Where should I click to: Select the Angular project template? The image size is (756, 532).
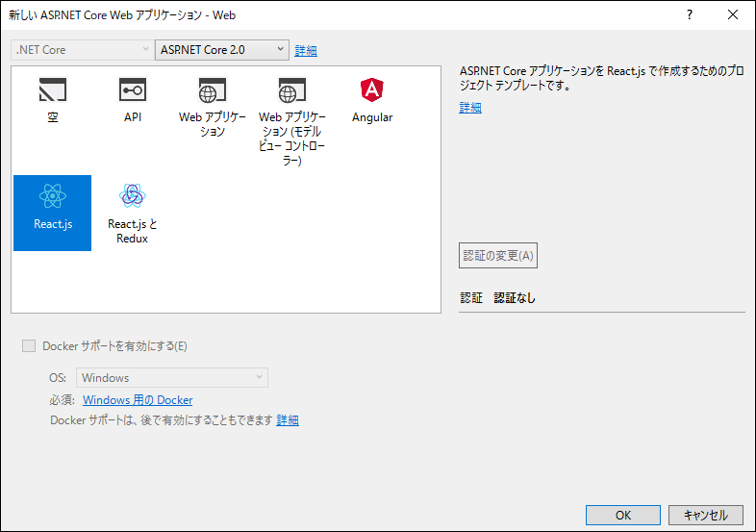(371, 101)
